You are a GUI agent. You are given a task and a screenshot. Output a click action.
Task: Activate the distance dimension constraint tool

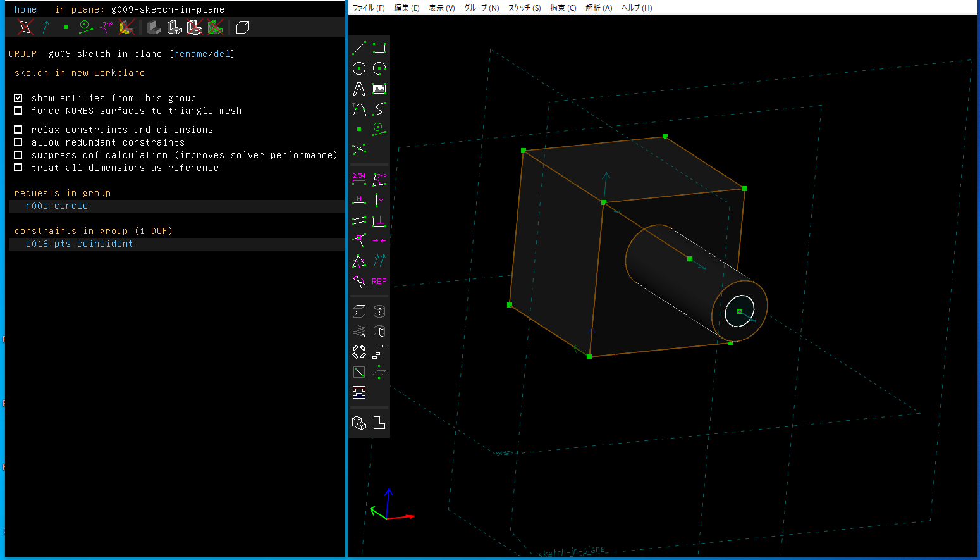click(359, 180)
